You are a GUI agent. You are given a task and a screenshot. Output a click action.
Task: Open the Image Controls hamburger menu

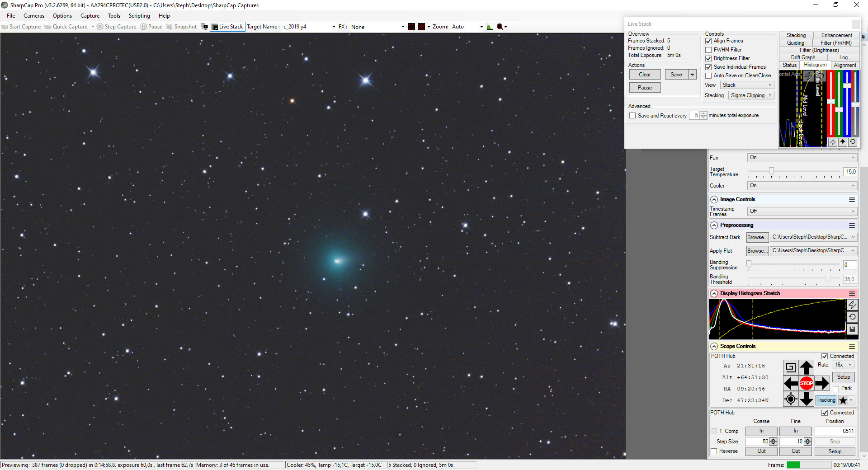click(852, 200)
